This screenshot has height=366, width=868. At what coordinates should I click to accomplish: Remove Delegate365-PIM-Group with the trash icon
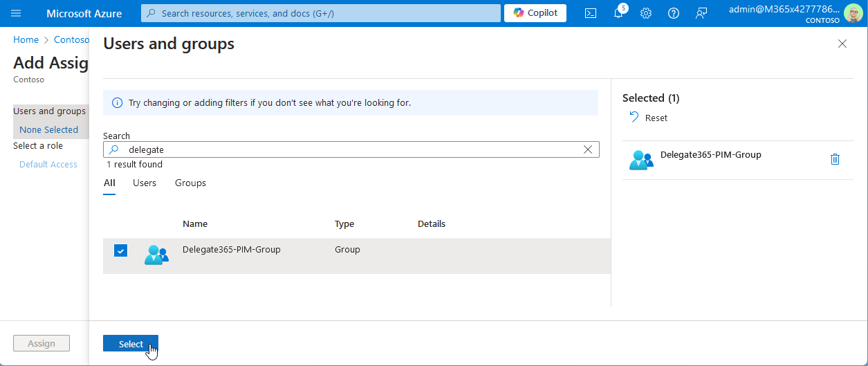pos(835,159)
